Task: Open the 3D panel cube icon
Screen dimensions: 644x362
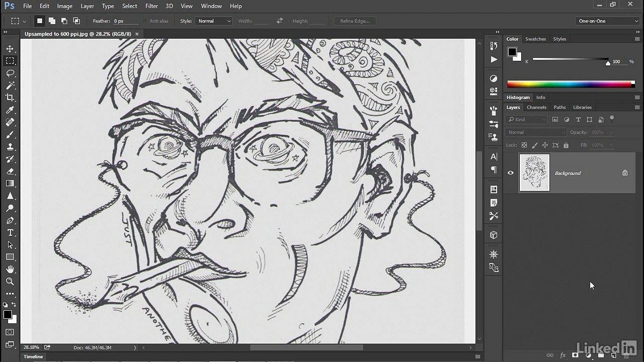Action: point(494,235)
